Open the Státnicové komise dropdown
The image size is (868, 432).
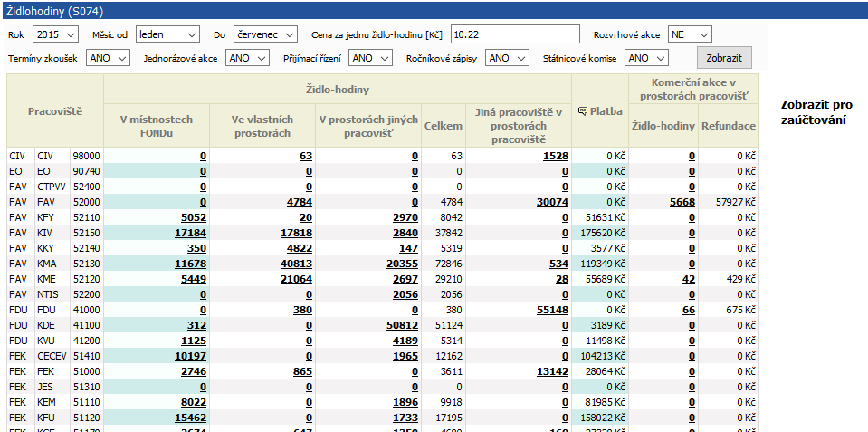pos(646,58)
